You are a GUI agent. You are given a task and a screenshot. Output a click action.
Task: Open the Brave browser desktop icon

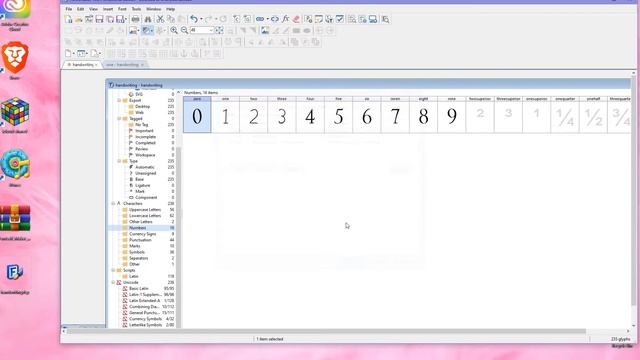15,57
